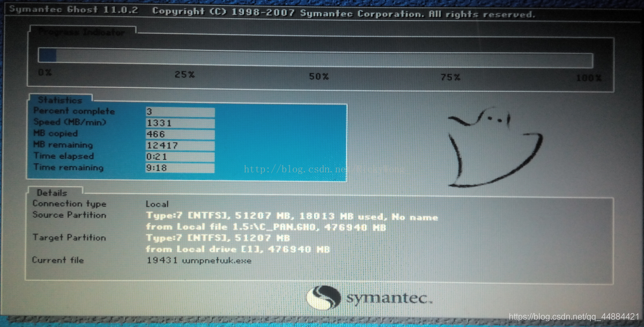Select the MB remaining value 12417
The image size is (644, 327).
click(180, 146)
